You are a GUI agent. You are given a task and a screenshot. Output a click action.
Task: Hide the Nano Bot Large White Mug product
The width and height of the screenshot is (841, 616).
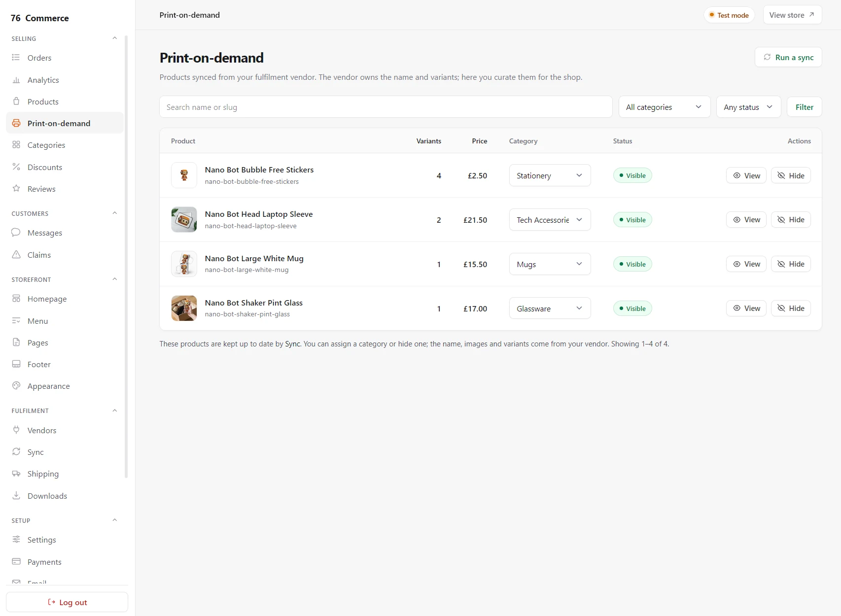click(x=791, y=264)
